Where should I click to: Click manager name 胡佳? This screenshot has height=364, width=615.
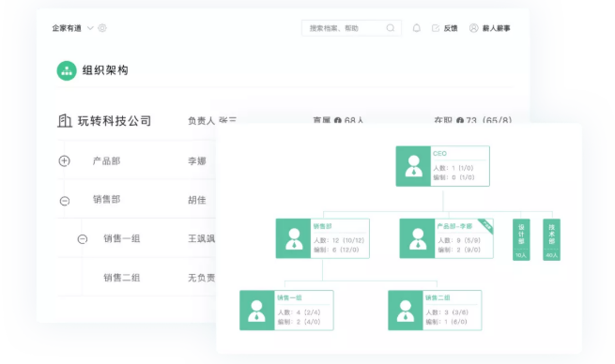197,200
